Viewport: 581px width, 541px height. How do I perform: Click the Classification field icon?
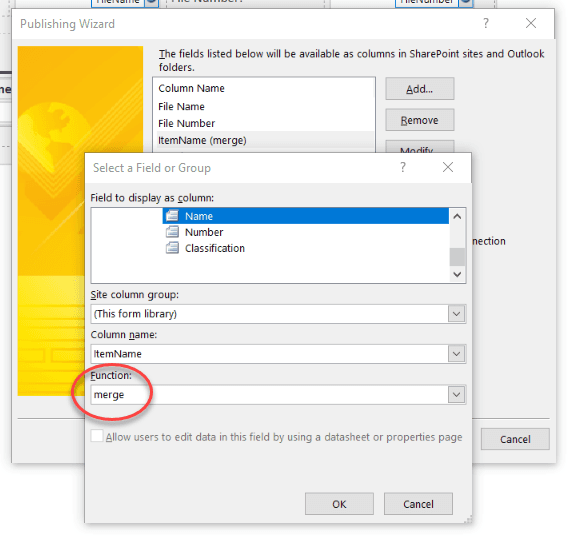coord(172,248)
